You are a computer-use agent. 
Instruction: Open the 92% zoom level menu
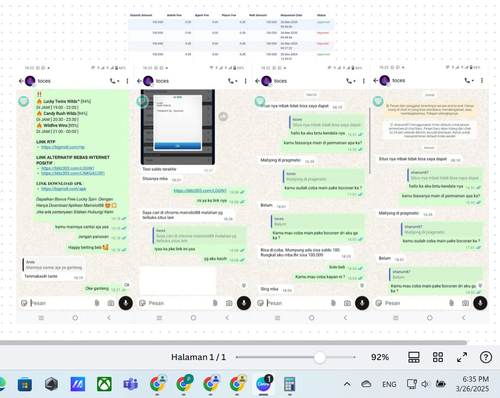(380, 357)
